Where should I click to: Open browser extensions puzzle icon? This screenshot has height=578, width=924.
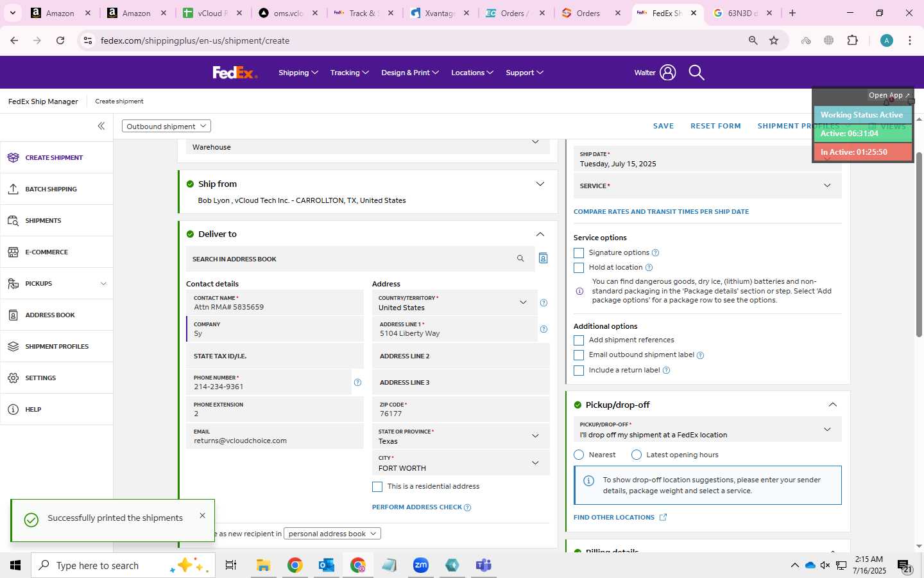(x=852, y=40)
